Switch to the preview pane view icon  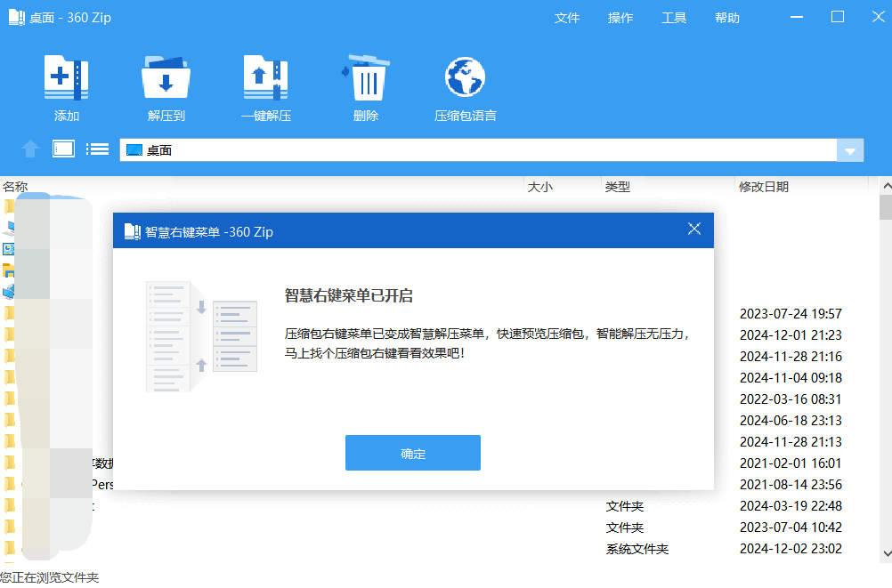pyautogui.click(x=64, y=149)
